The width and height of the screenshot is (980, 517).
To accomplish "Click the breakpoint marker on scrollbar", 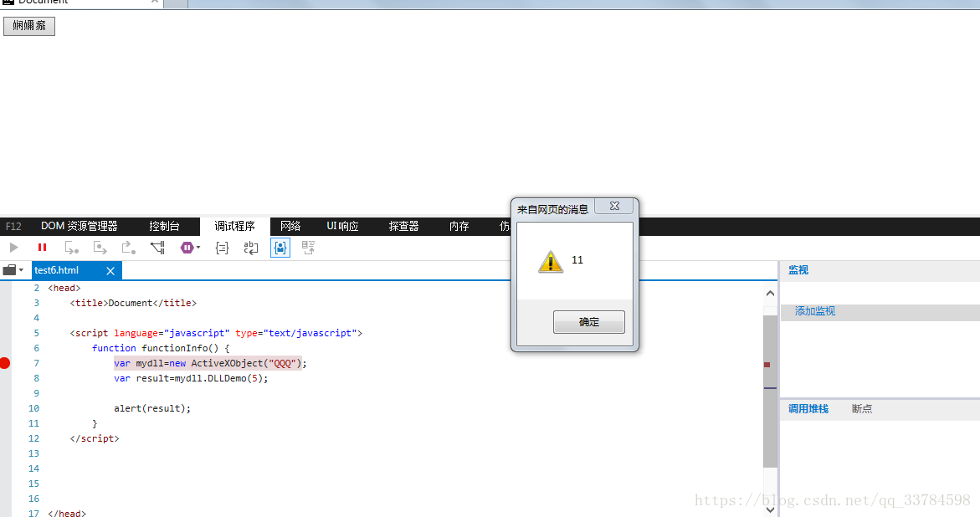I will click(x=767, y=365).
